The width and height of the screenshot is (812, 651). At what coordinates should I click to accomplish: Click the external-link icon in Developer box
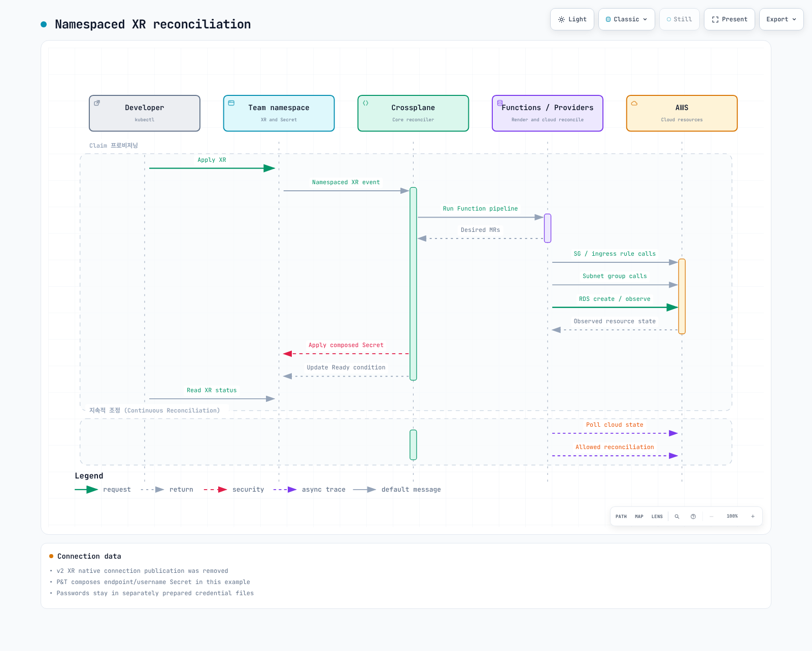pyautogui.click(x=97, y=103)
